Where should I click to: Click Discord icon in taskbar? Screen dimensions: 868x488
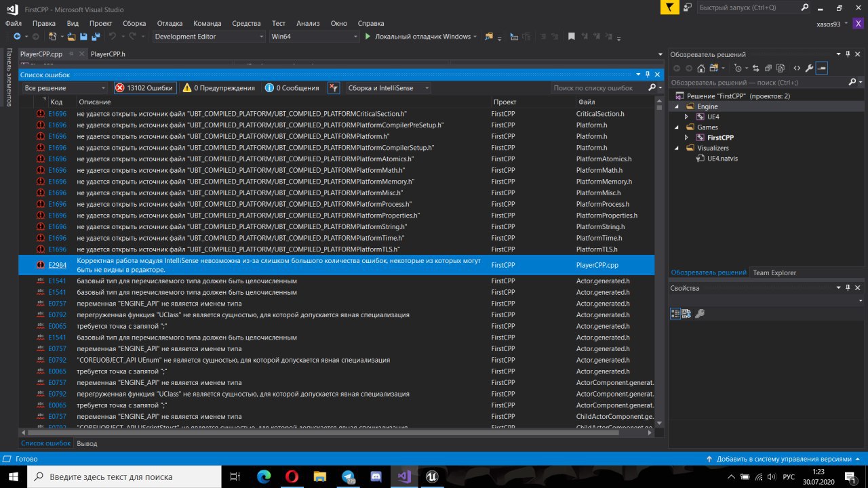(x=376, y=476)
